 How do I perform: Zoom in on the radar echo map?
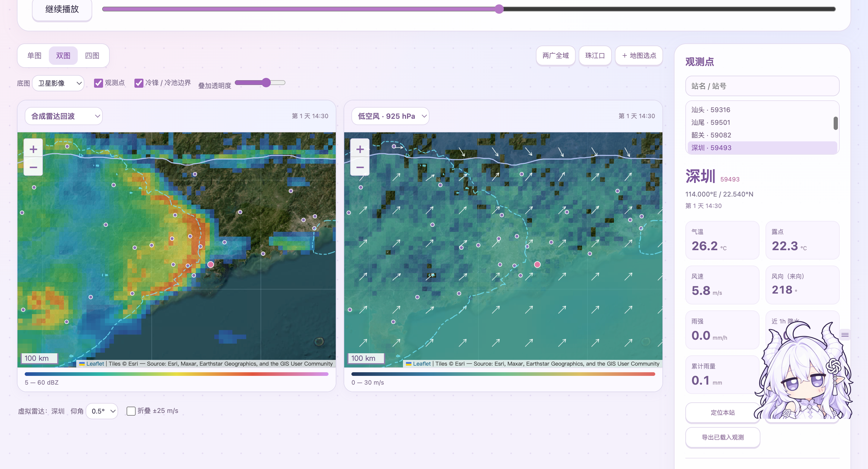33,149
